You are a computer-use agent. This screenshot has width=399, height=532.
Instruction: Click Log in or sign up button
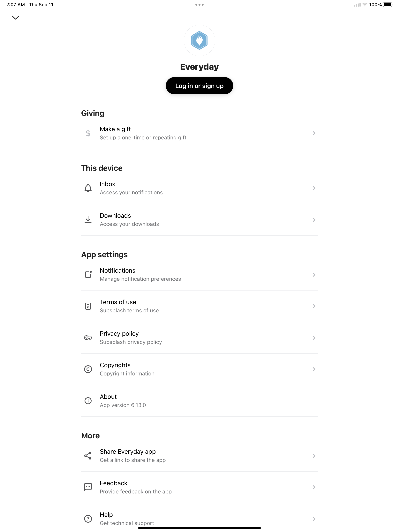[199, 86]
